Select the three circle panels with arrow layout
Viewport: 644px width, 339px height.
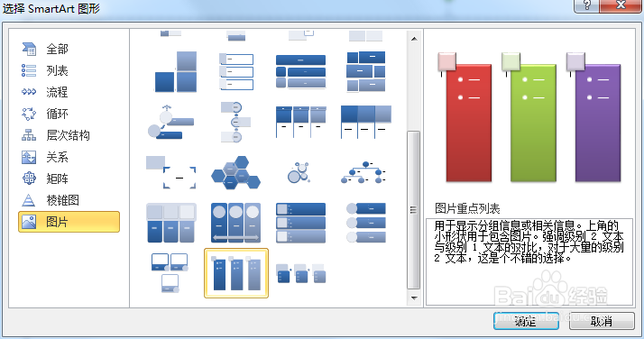coord(235,223)
